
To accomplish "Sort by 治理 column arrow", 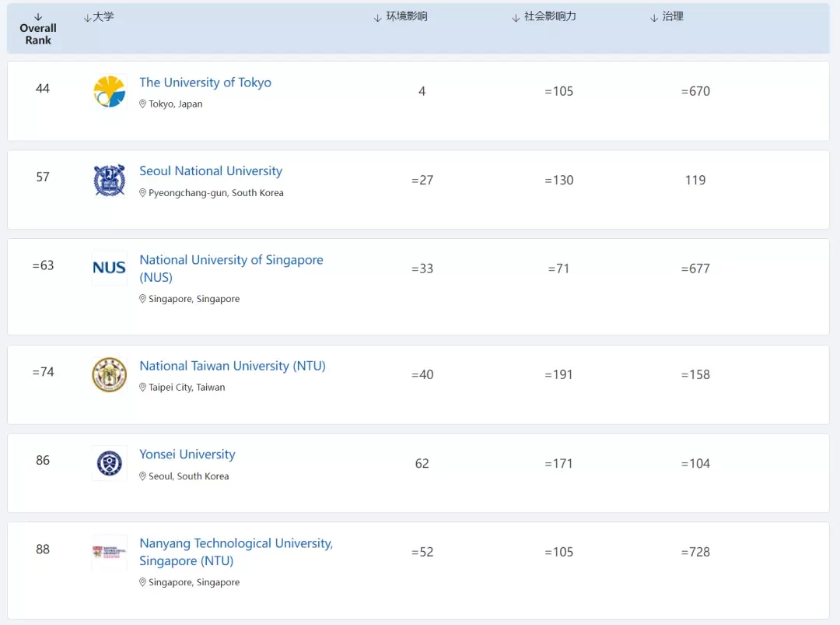I will [x=654, y=18].
